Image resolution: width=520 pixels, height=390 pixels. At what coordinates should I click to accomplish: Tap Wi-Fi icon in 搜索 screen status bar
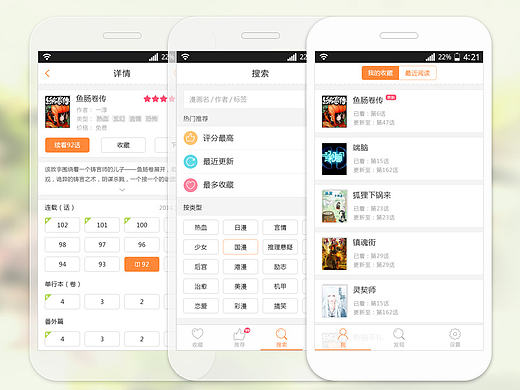tap(185, 57)
